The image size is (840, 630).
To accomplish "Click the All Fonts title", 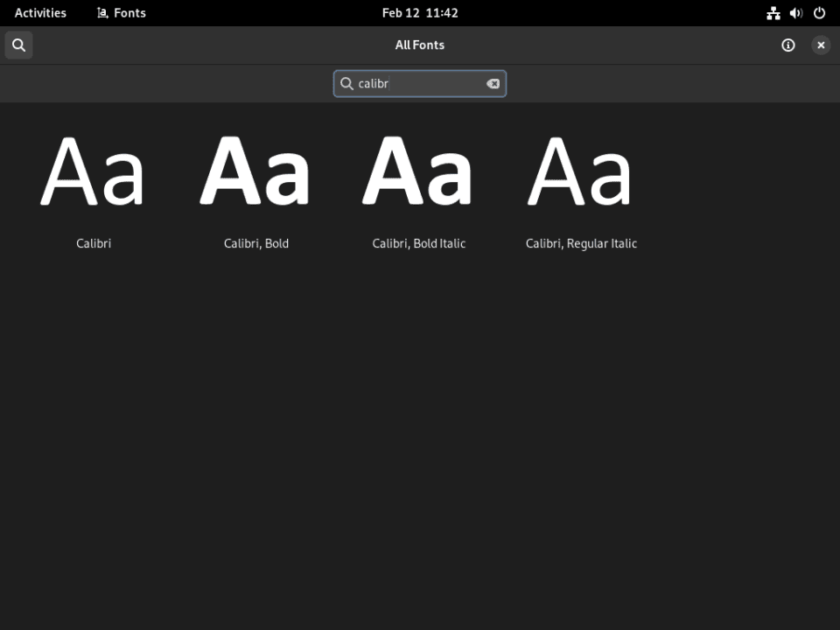I will [419, 45].
